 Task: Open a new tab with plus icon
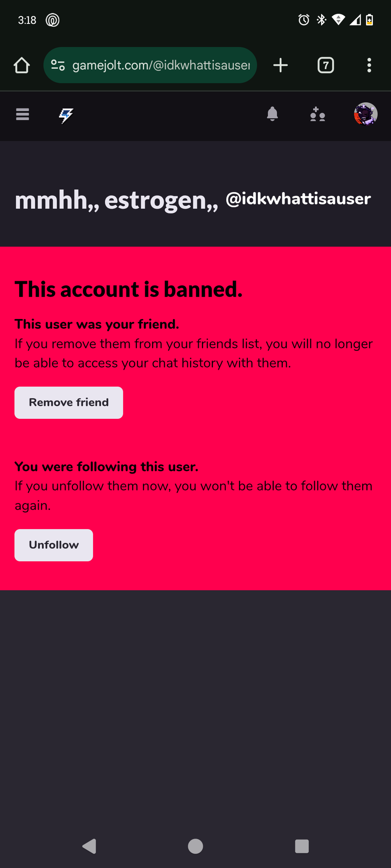[281, 65]
